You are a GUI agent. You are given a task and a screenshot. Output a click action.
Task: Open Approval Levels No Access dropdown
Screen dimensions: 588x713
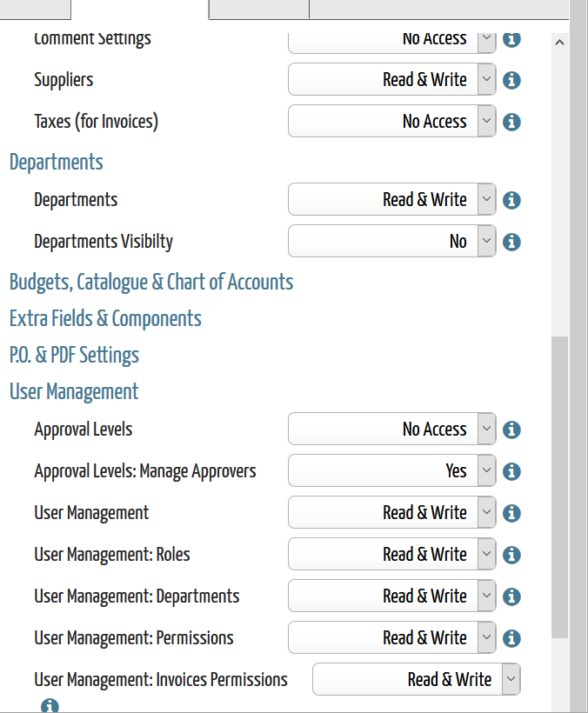(392, 429)
